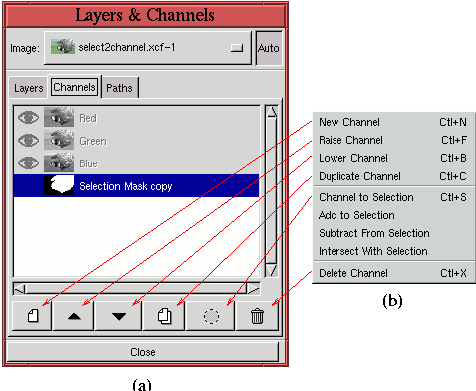Click the Red channel thumbnail

59,117
